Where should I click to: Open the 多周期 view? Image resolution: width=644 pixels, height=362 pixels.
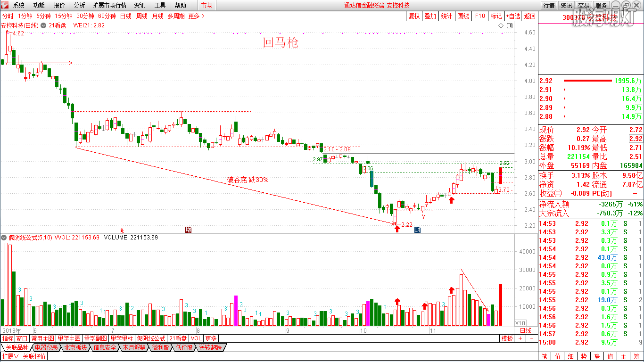(x=176, y=16)
